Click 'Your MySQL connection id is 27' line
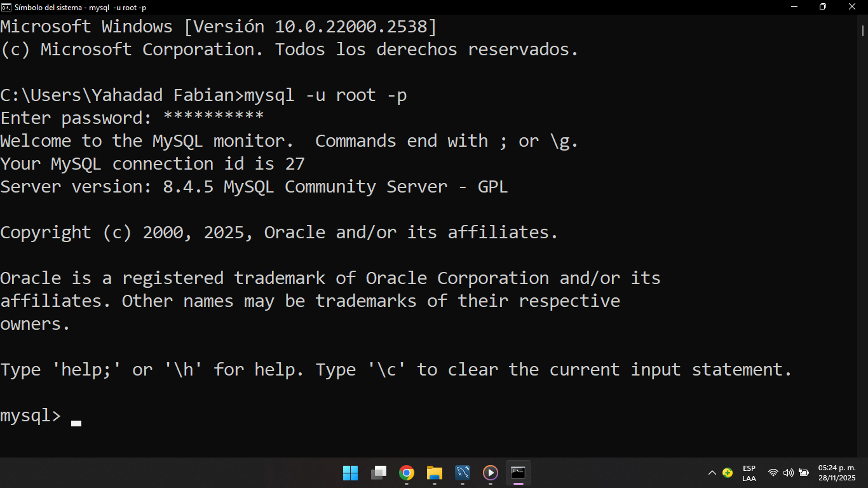The height and width of the screenshot is (488, 868). [x=153, y=164]
